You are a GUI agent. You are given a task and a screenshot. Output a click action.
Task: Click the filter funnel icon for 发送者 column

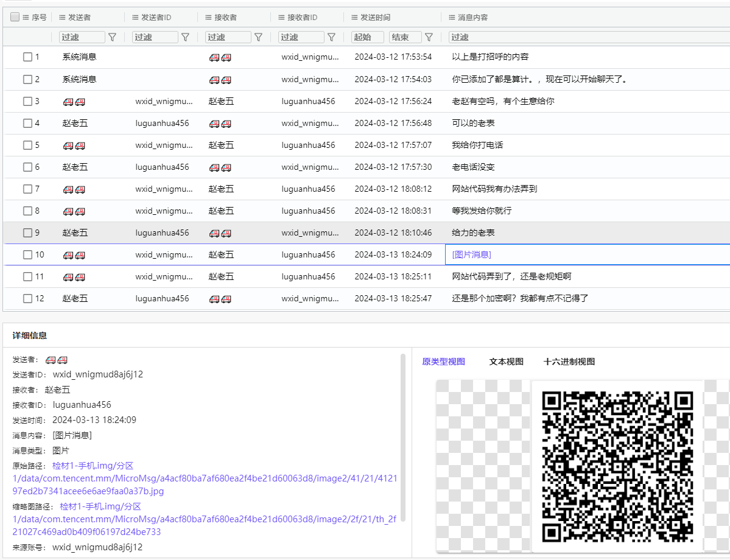[112, 37]
